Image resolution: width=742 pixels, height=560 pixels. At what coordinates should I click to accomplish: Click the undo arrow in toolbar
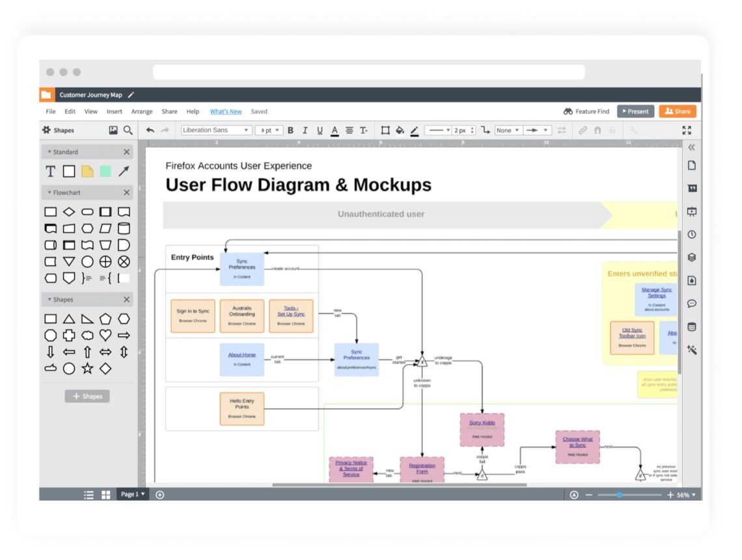click(x=150, y=130)
